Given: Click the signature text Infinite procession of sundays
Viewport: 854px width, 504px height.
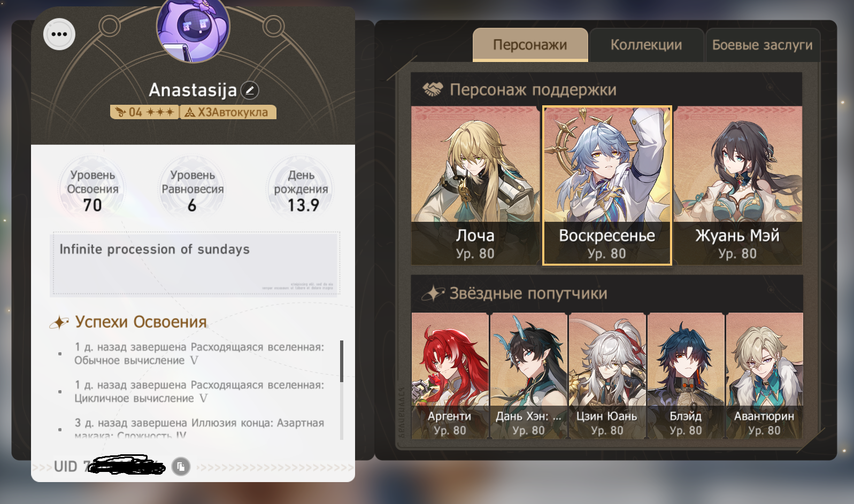Looking at the screenshot, I should pyautogui.click(x=155, y=249).
